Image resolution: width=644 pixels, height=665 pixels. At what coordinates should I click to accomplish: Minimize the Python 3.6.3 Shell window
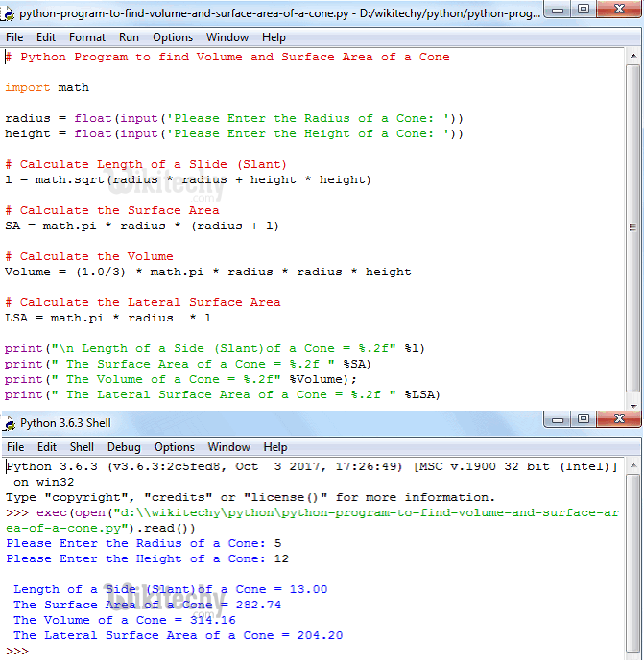point(558,419)
